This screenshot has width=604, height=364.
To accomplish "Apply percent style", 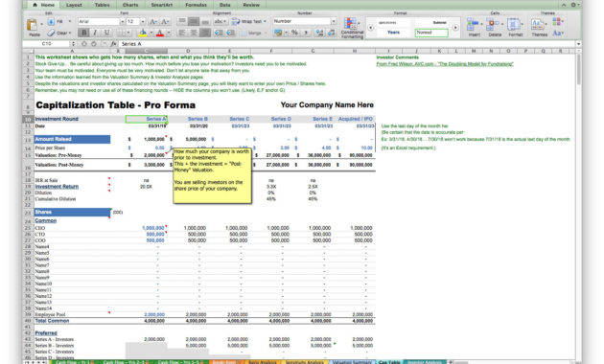I will [x=294, y=33].
